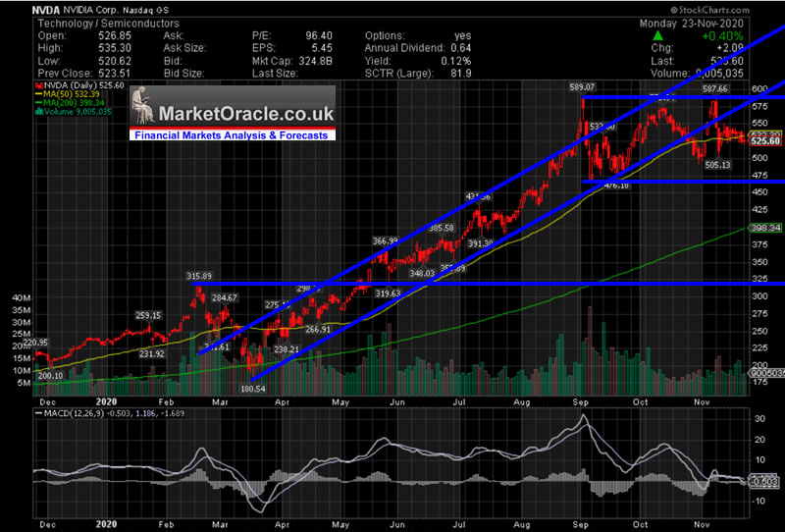Click the 220.95 price label
Screen dimensions: 785x532
tap(35, 343)
